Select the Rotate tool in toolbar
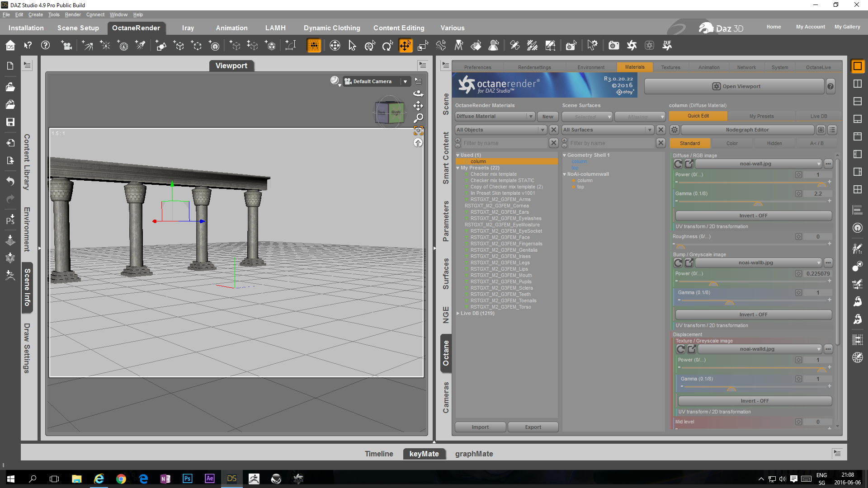Screen dimensions: 868x488 (x=387, y=45)
